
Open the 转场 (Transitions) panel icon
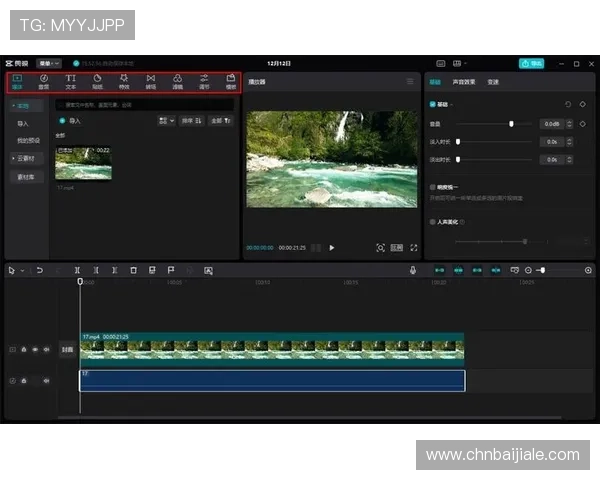click(x=151, y=80)
